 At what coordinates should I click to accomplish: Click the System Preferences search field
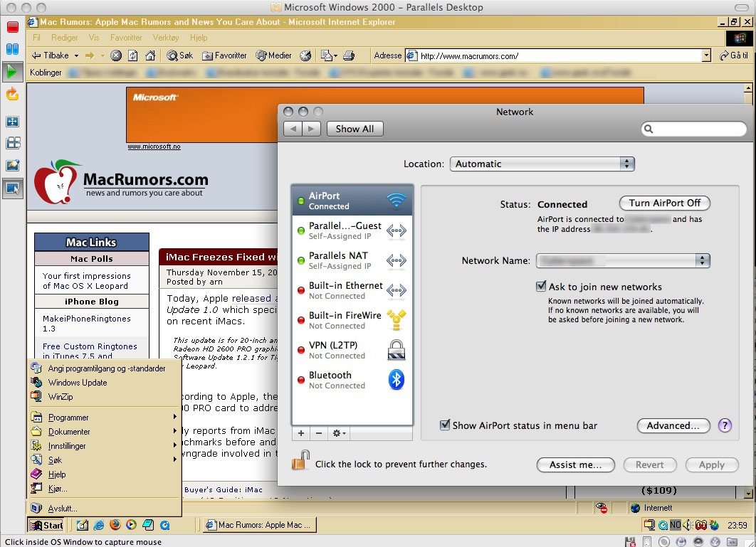click(694, 129)
